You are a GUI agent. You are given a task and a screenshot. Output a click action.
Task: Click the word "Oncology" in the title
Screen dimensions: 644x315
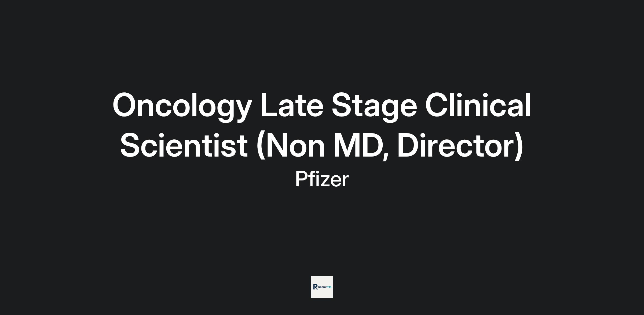[x=182, y=105]
